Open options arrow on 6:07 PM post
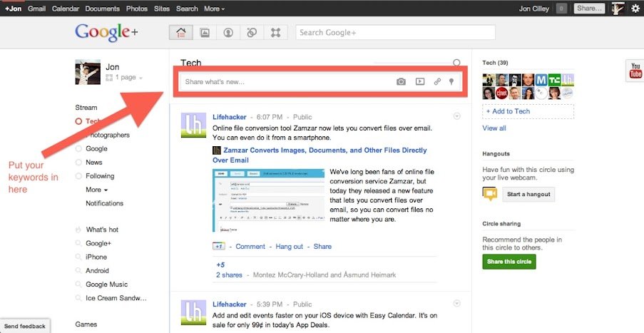The width and height of the screenshot is (644, 333). pyautogui.click(x=456, y=116)
